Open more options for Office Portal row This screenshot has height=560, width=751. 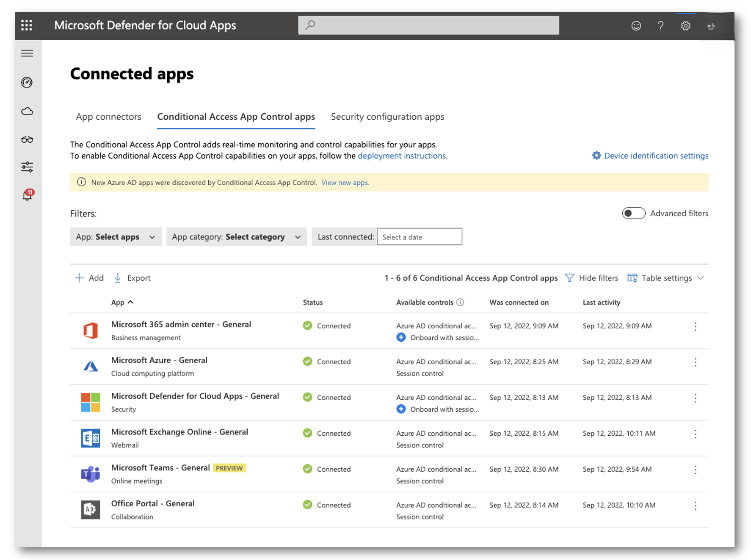click(x=696, y=505)
